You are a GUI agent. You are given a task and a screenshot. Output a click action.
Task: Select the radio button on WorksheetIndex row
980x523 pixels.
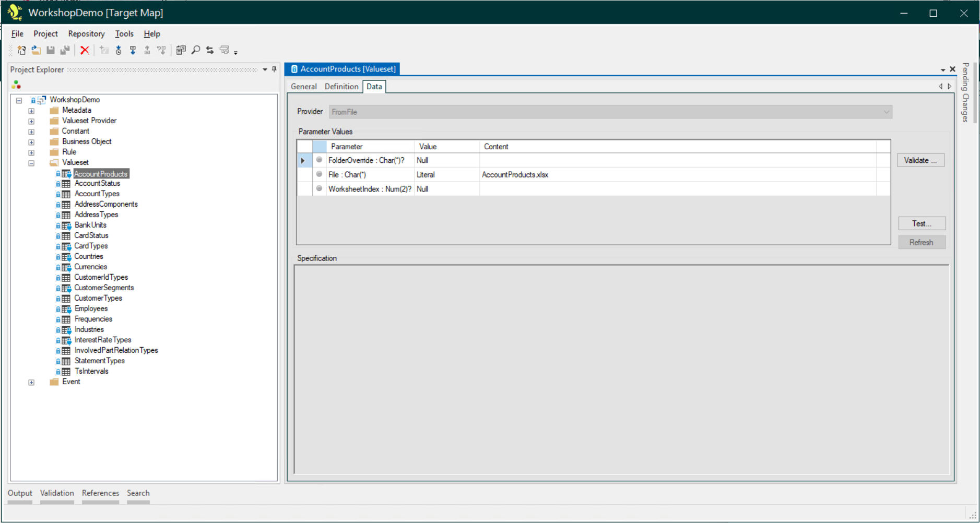tap(319, 188)
